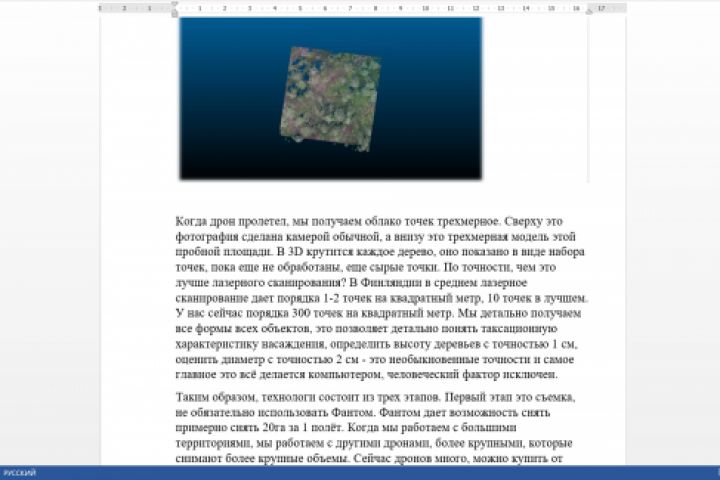The image size is (720, 480).
Task: Click the line starting 'сканирование дает порядка 1-2'
Action: pyautogui.click(x=381, y=298)
